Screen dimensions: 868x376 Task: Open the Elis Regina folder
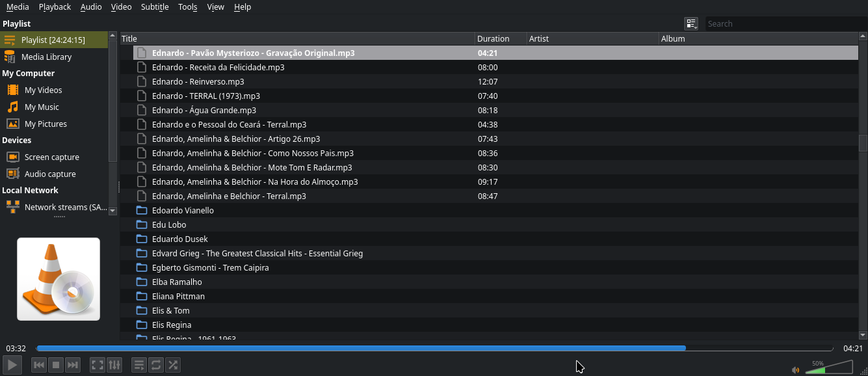[172, 325]
